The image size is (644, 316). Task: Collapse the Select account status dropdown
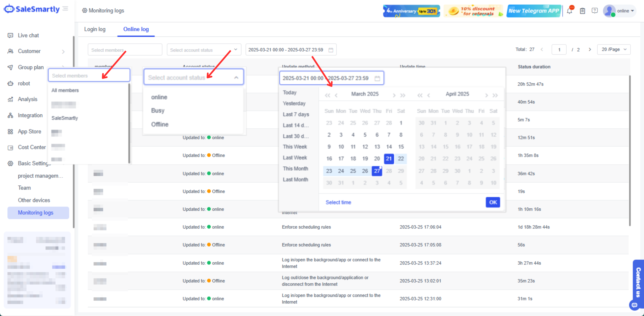pyautogui.click(x=236, y=78)
